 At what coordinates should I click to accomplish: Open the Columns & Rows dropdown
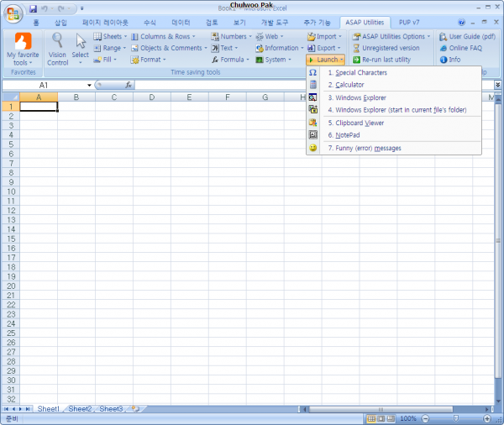[x=163, y=36]
